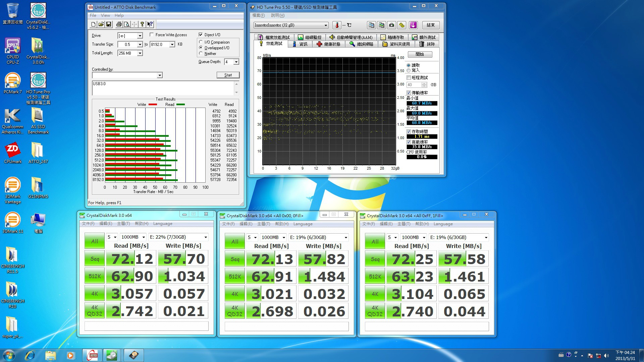Viewport: 644px width, 362px height.
Task: Switch to the 錯誤掃瞄 error scan tab
Action: 361,44
